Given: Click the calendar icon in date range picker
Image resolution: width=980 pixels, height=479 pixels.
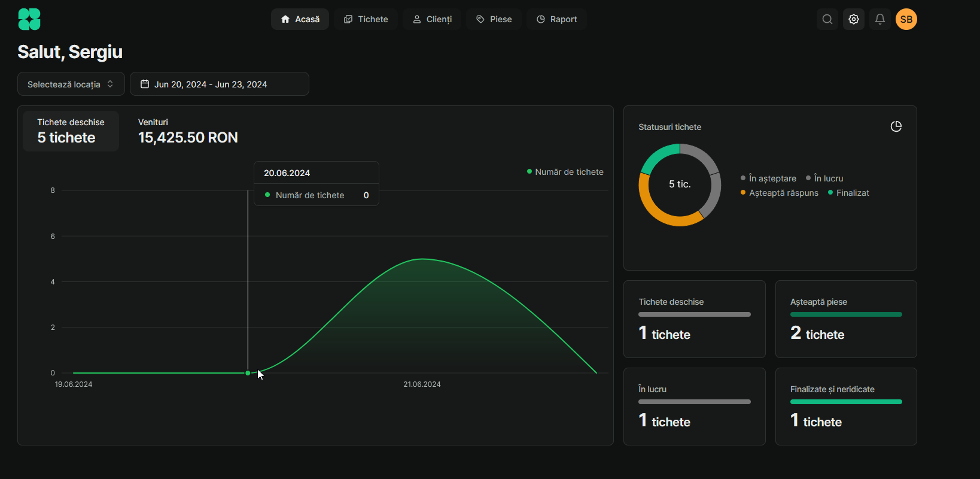Looking at the screenshot, I should [145, 84].
